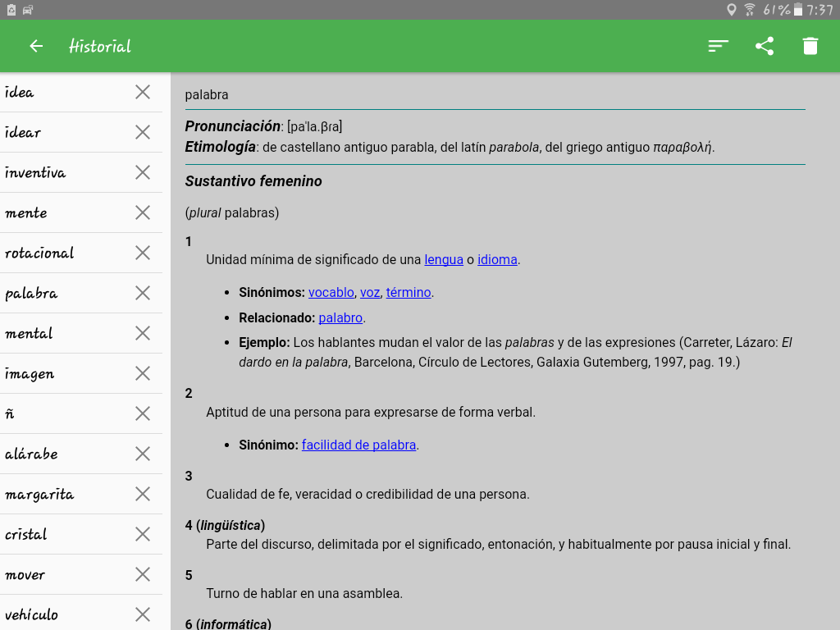Remove "palabra" from history
Image resolution: width=840 pixels, height=630 pixels.
tap(141, 293)
